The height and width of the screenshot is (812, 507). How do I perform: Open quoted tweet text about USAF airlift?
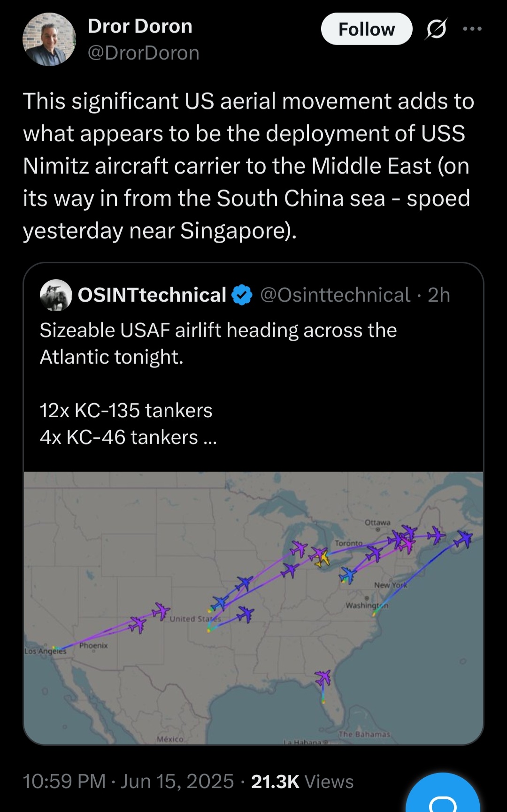pyautogui.click(x=218, y=344)
